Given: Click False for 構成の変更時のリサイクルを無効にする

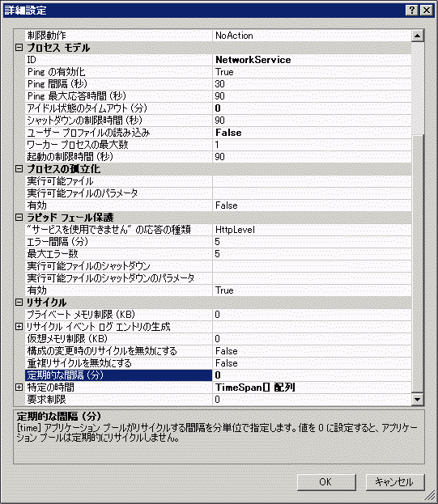Looking at the screenshot, I should 312,350.
